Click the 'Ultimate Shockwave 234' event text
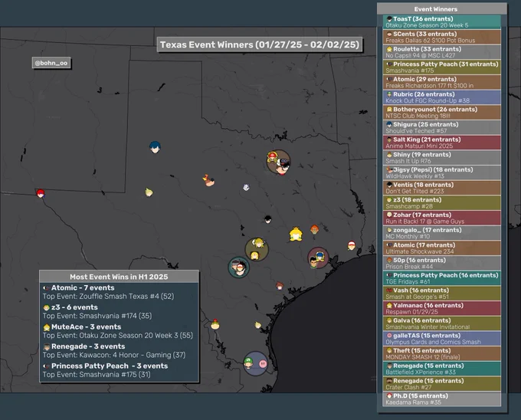Viewport: 521px width, 420px height. (x=420, y=251)
